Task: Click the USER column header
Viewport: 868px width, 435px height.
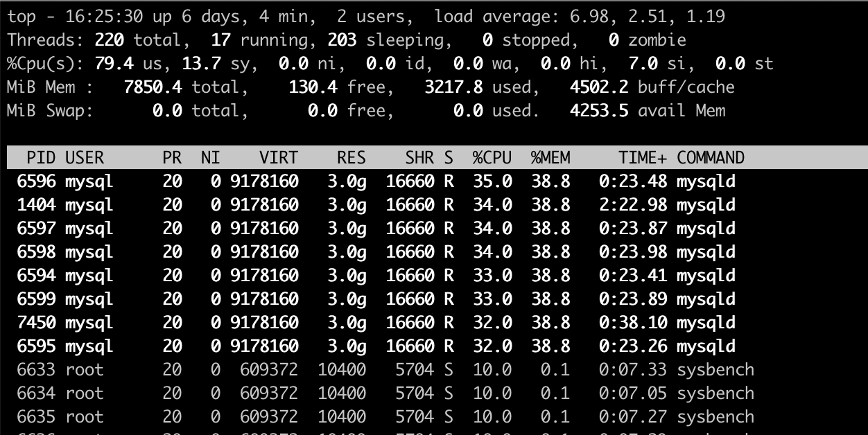Action: (x=85, y=158)
